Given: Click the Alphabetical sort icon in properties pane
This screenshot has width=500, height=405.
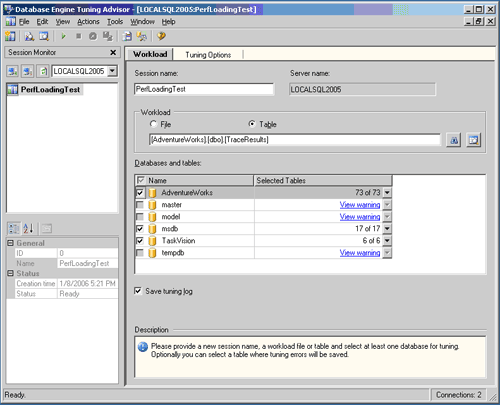Looking at the screenshot, I should [28, 229].
